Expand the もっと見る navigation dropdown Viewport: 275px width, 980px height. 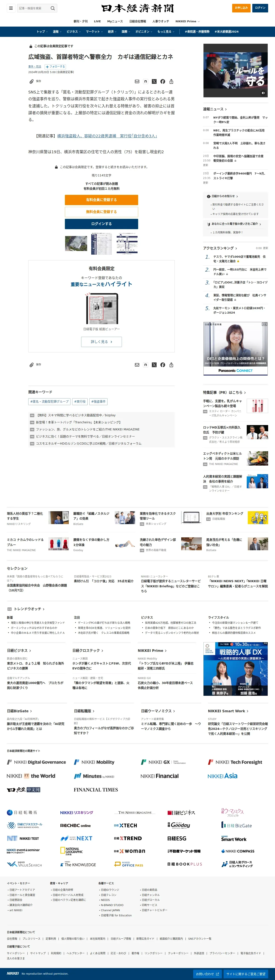tap(166, 32)
